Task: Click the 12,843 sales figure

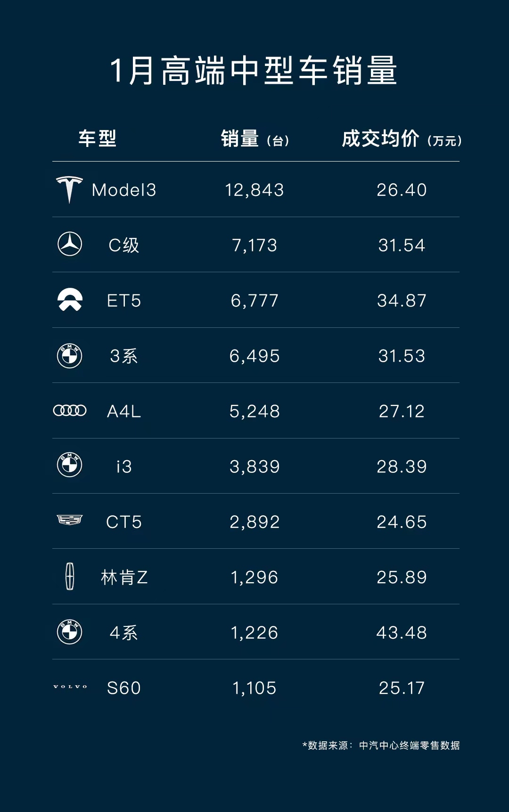Action: (254, 190)
